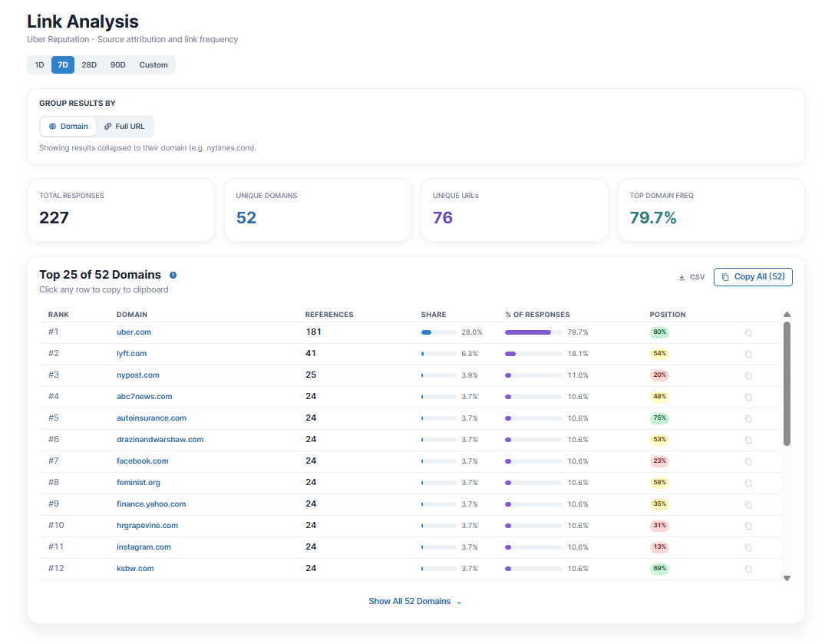Group results by Full URL
The height and width of the screenshot is (644, 825).
[124, 127]
